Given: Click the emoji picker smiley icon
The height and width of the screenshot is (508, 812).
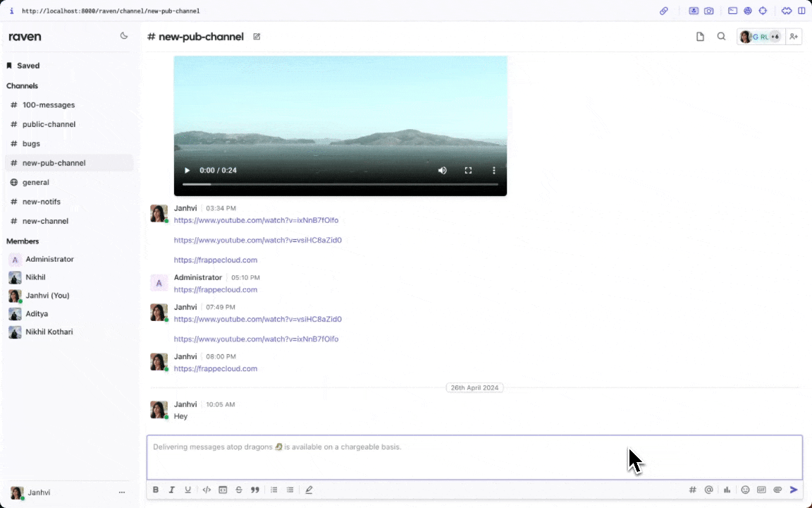Looking at the screenshot, I should tap(745, 490).
